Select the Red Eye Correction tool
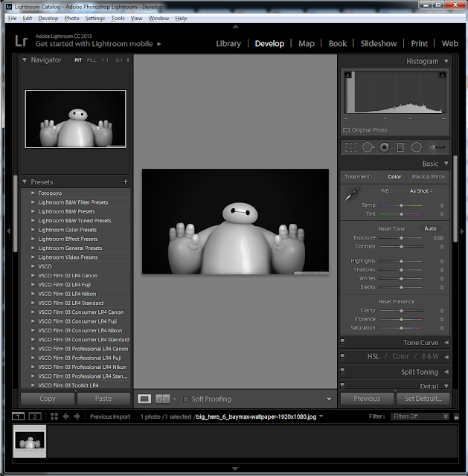The height and width of the screenshot is (476, 468). coord(385,147)
